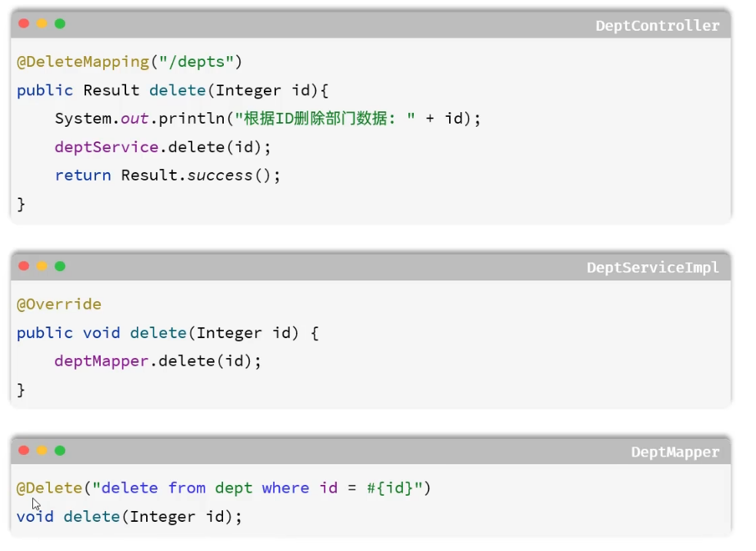
Task: Click public Result delete signature
Action: [x=172, y=91]
